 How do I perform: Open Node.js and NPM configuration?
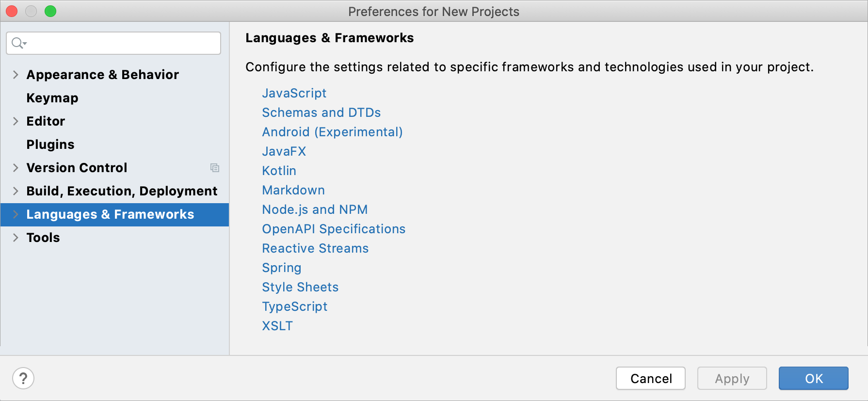(x=314, y=209)
